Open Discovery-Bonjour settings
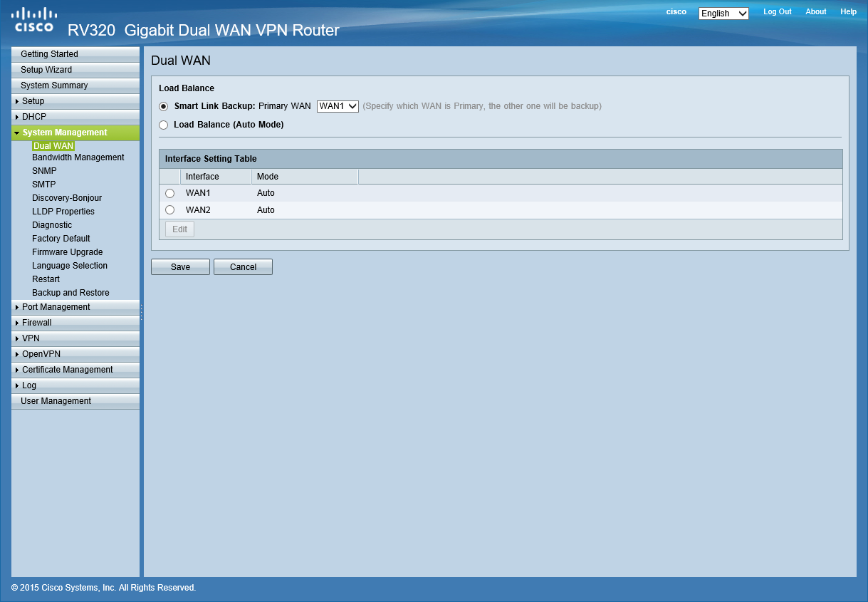 [x=67, y=198]
